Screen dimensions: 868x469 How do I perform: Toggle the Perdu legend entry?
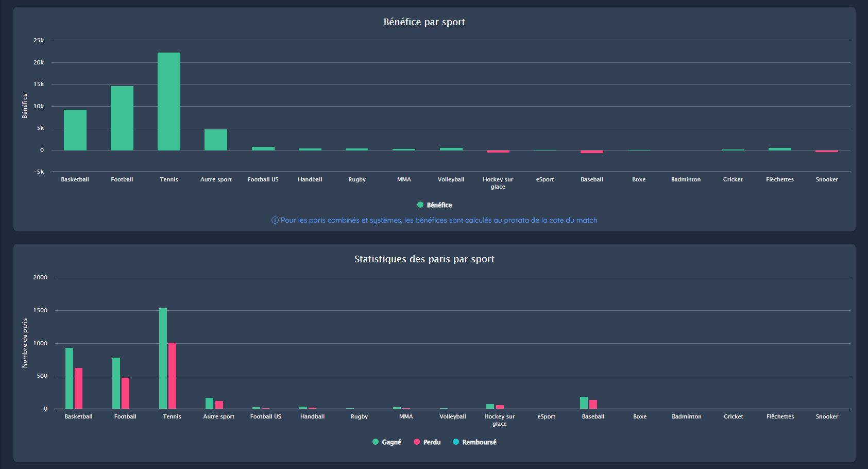(427, 442)
